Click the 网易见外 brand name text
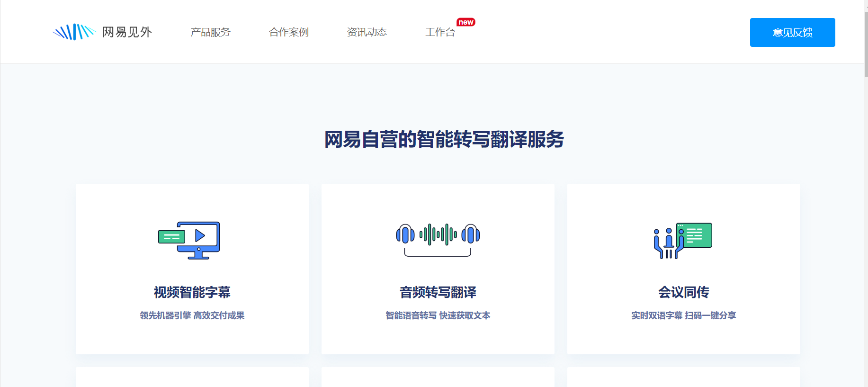The height and width of the screenshot is (387, 868). tap(127, 32)
